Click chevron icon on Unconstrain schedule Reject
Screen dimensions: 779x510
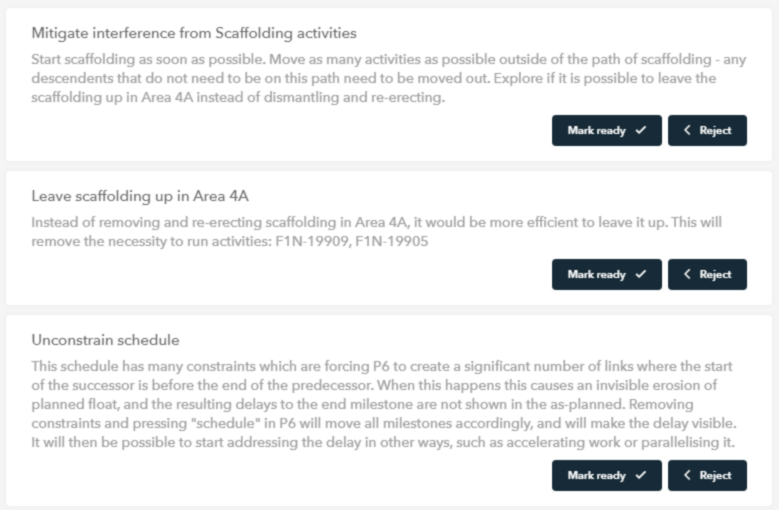(x=687, y=475)
